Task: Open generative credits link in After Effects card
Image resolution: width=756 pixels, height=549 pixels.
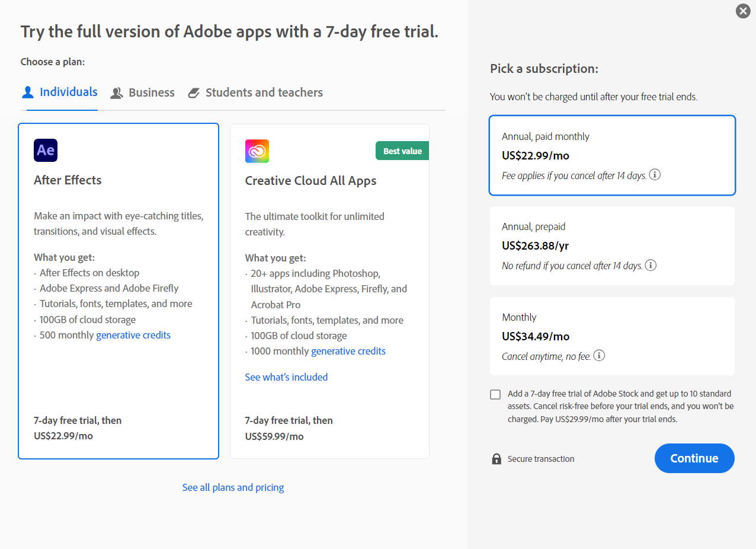Action: click(x=133, y=335)
